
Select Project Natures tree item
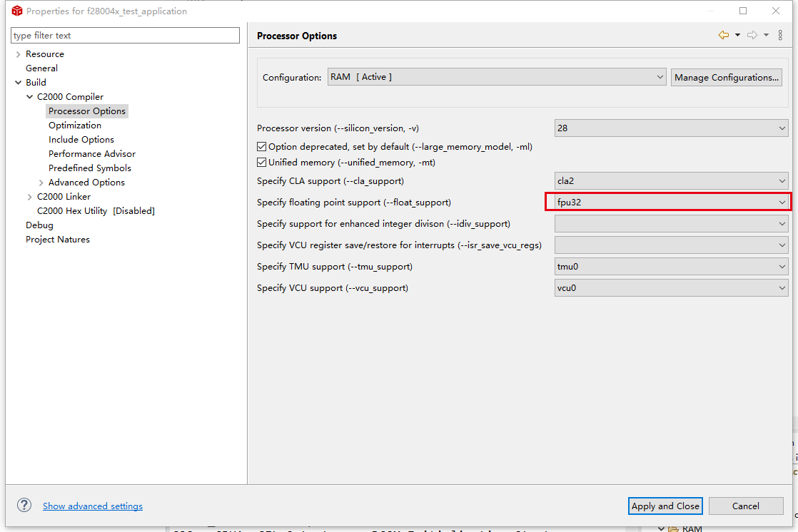[x=58, y=239]
